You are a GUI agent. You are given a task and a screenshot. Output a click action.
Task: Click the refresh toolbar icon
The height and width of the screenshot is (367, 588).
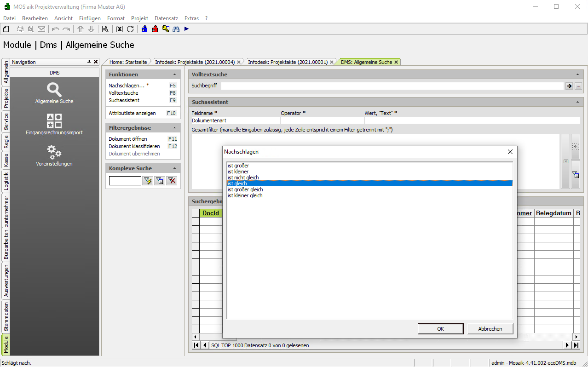[x=130, y=29]
